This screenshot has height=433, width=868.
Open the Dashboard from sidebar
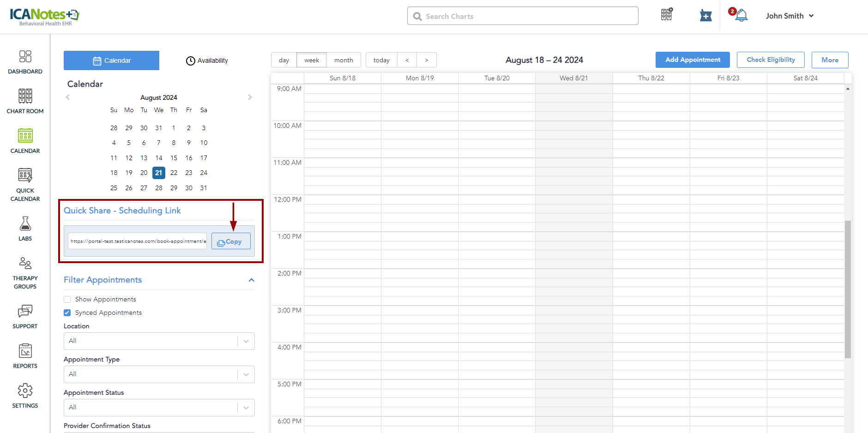[25, 62]
